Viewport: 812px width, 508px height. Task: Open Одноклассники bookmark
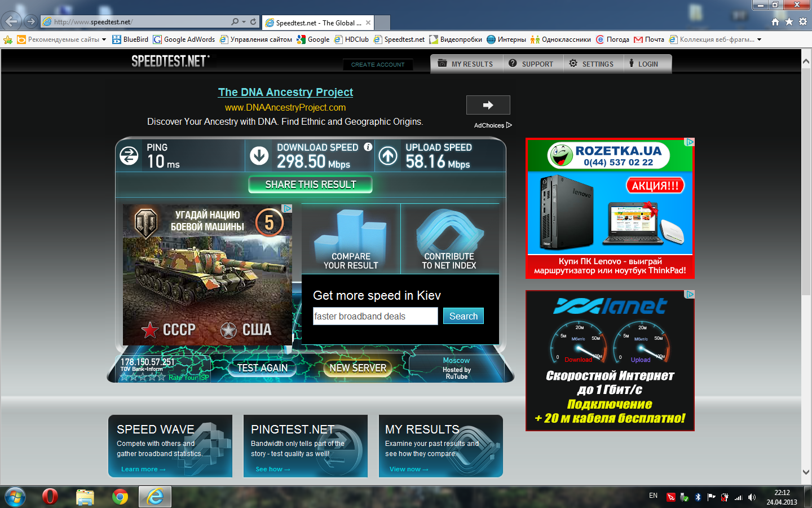coord(561,40)
